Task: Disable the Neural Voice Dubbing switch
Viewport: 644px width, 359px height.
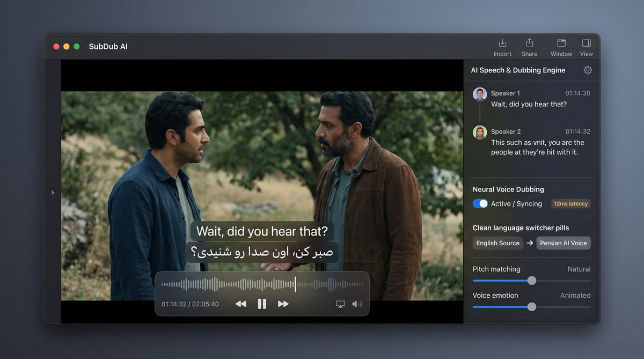Action: pos(480,204)
